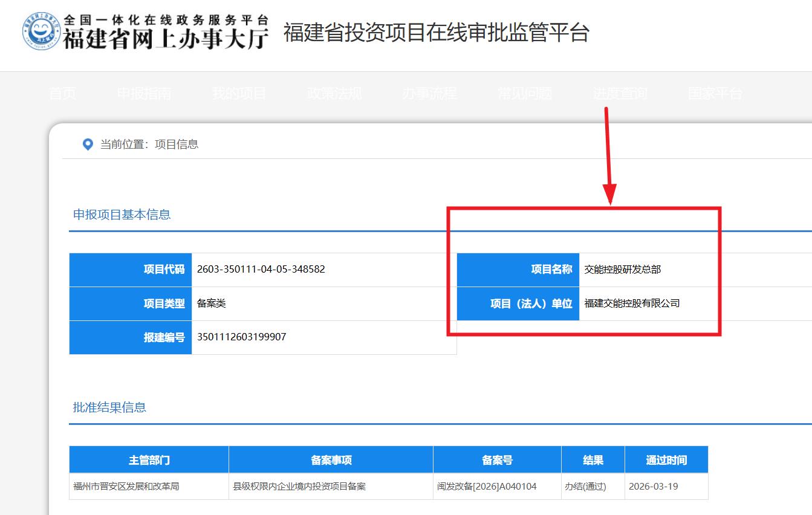Open the 办事流程 navigation item
The height and width of the screenshot is (515, 812).
[429, 94]
